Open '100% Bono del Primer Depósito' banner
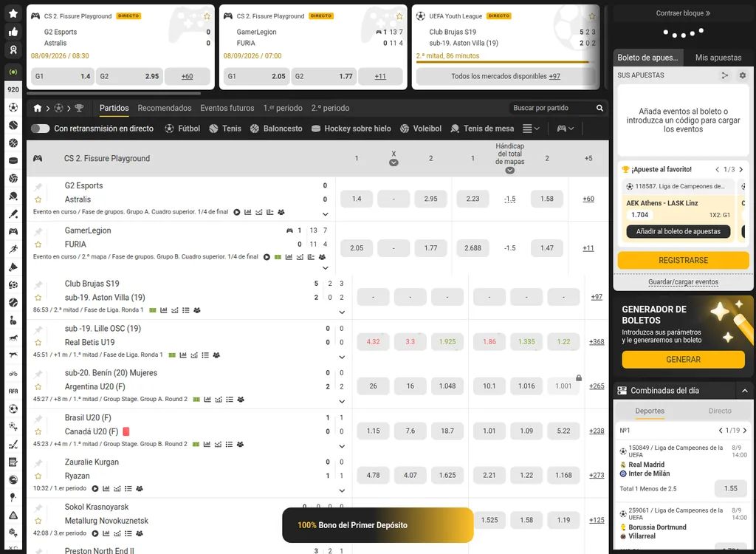The width and height of the screenshot is (756, 554). (377, 525)
